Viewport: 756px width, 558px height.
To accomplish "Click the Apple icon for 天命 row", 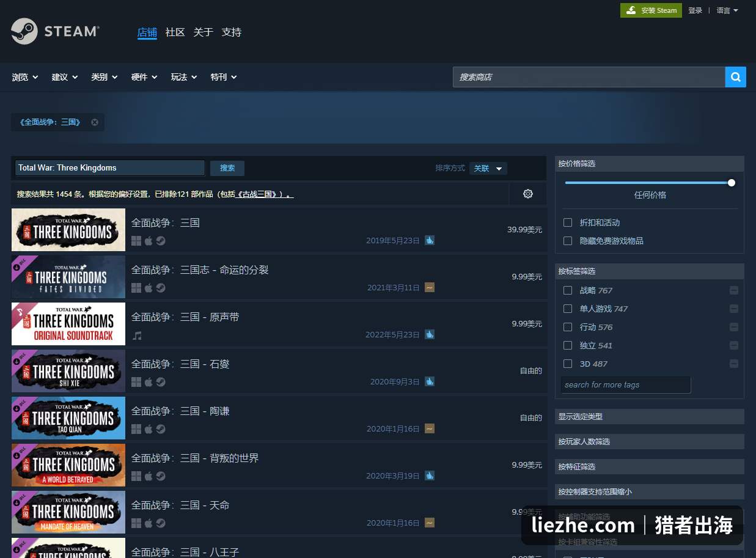I will [x=149, y=523].
